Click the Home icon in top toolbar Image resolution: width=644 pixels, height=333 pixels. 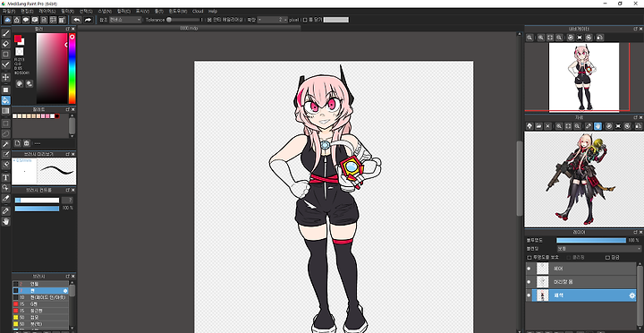(16, 20)
